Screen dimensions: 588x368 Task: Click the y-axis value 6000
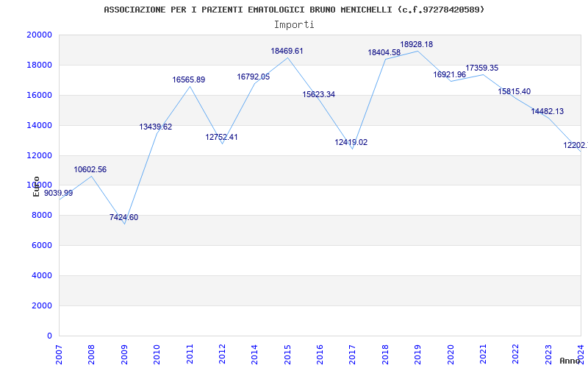pyautogui.click(x=41, y=245)
